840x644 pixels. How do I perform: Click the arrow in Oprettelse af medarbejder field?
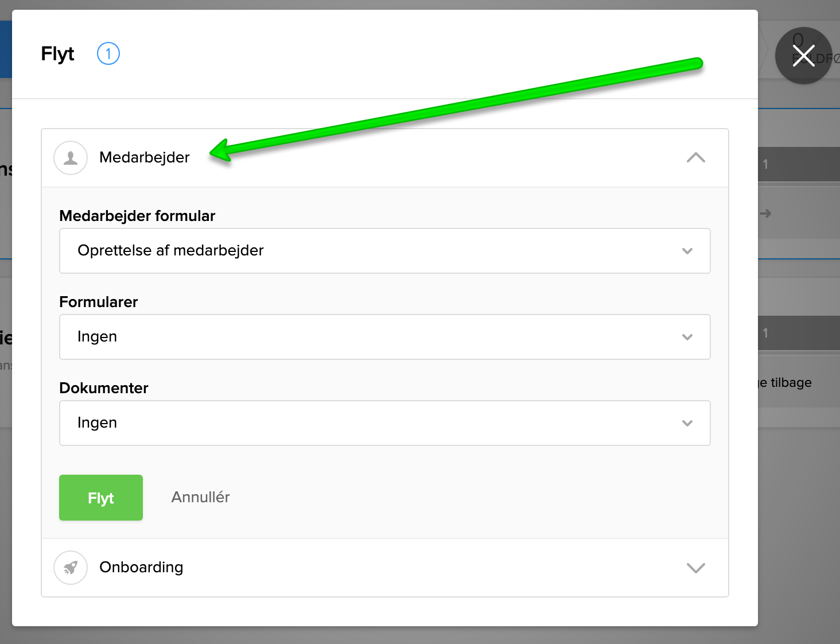click(687, 251)
